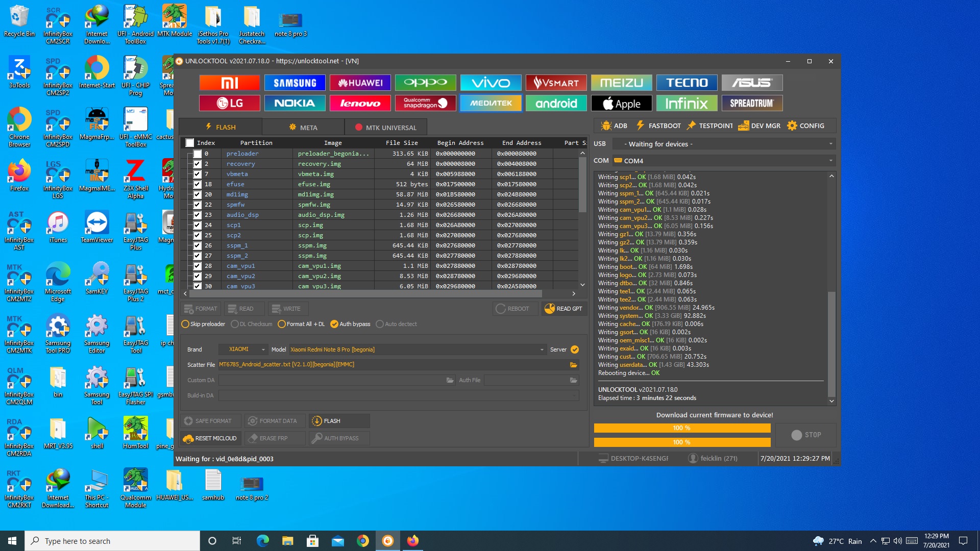Click partition table scroll-down arrow

582,285
